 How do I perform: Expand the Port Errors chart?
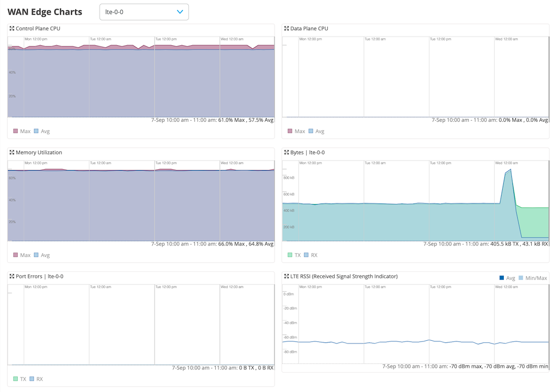click(12, 276)
